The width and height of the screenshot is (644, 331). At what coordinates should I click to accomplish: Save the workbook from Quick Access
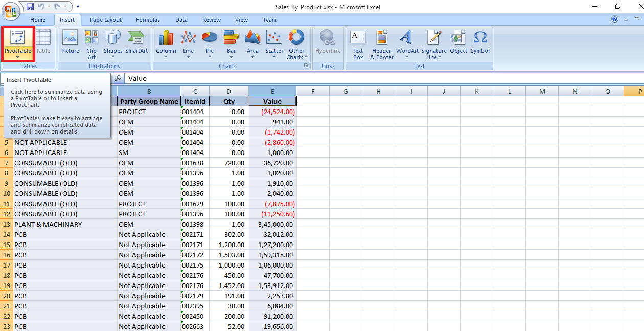30,7
